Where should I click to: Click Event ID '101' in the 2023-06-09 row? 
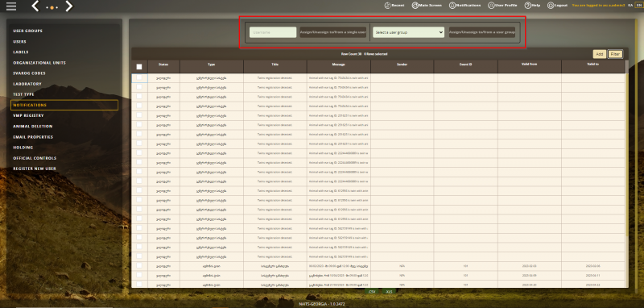click(x=465, y=276)
